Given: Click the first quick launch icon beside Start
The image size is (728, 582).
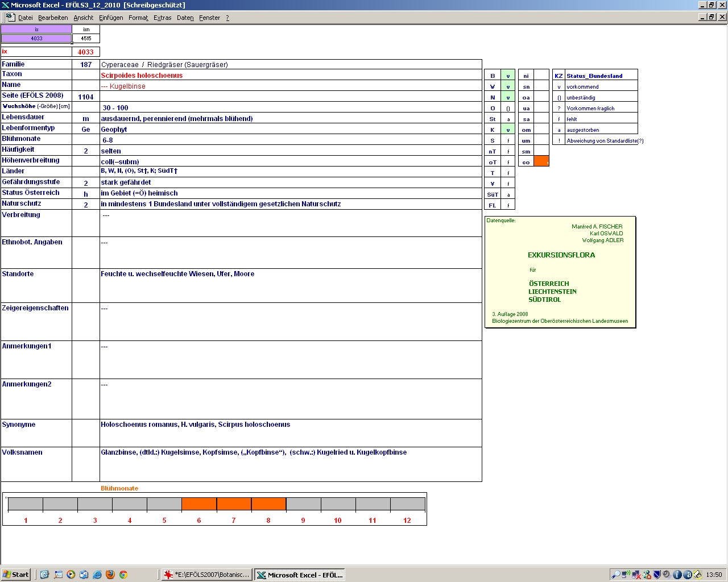Looking at the screenshot, I should (x=45, y=575).
